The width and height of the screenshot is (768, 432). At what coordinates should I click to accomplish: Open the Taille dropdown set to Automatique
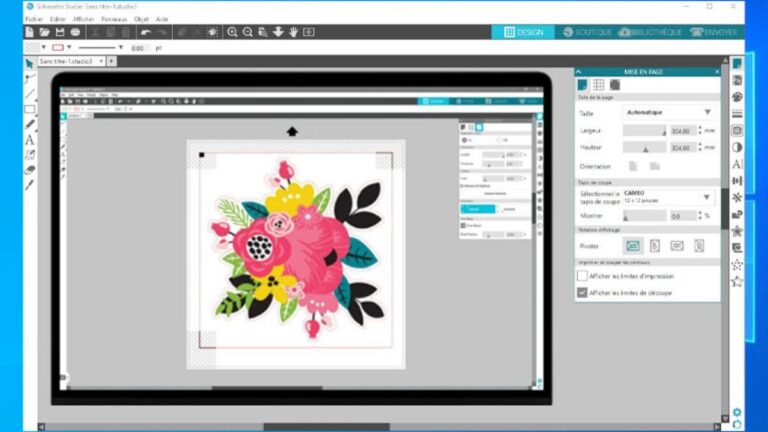(707, 112)
